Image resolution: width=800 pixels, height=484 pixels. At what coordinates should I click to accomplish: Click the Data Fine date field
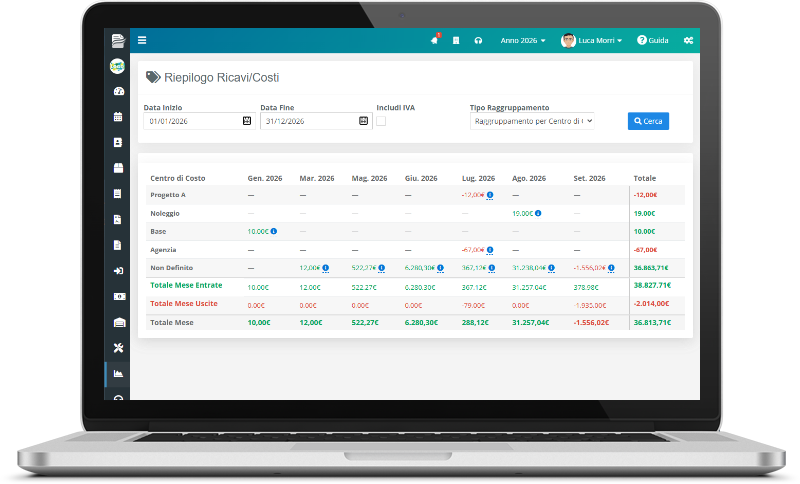click(316, 121)
